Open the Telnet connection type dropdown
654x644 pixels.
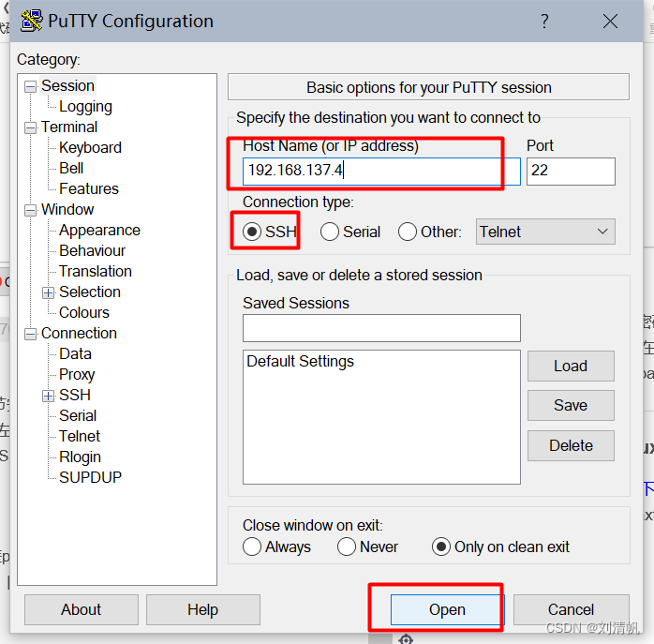tap(545, 232)
